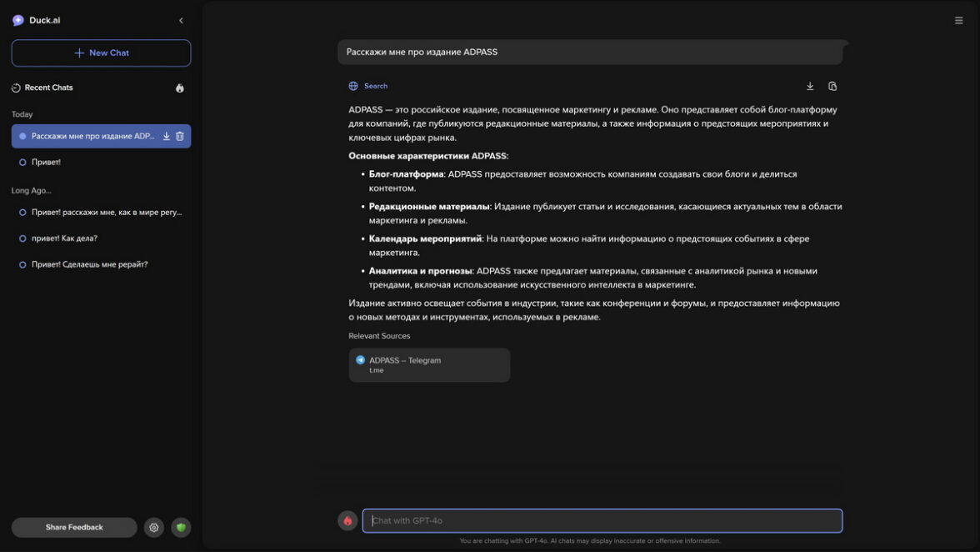Click the red fire button beside chat input
The width and height of the screenshot is (980, 552).
(347, 520)
